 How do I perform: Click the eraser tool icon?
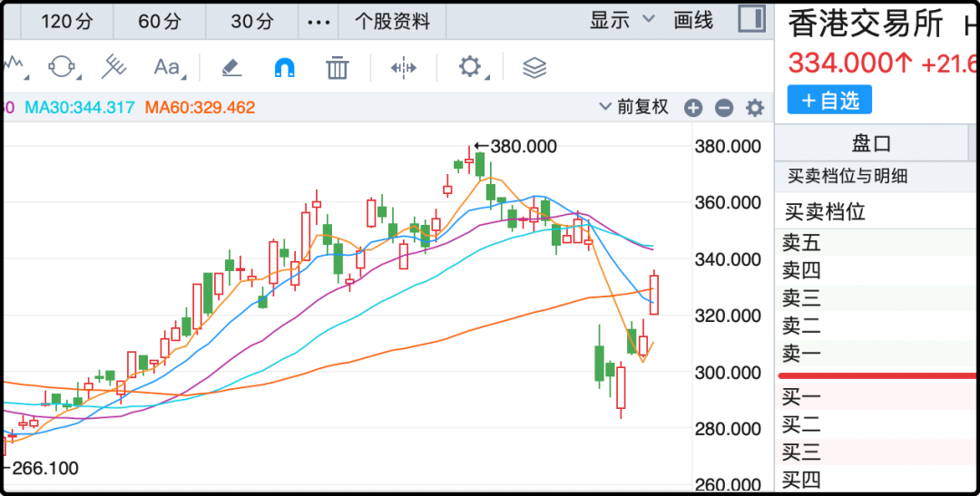[x=231, y=67]
